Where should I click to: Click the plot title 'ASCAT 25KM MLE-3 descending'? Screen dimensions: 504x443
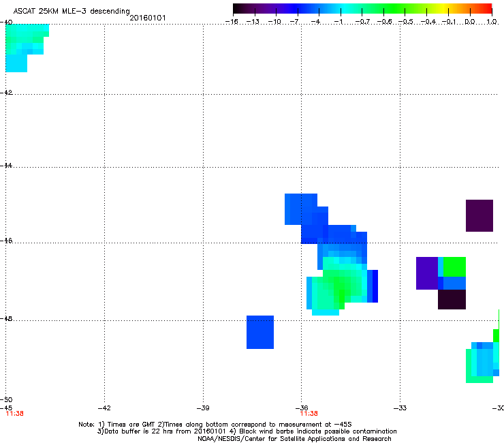coord(72,11)
